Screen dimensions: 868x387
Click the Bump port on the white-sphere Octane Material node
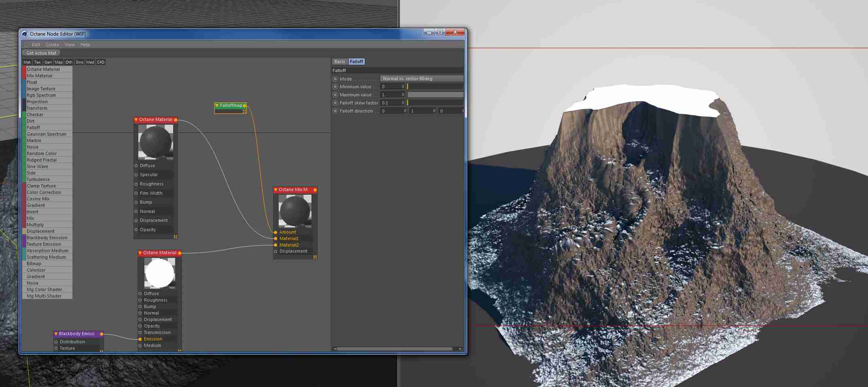tap(140, 307)
